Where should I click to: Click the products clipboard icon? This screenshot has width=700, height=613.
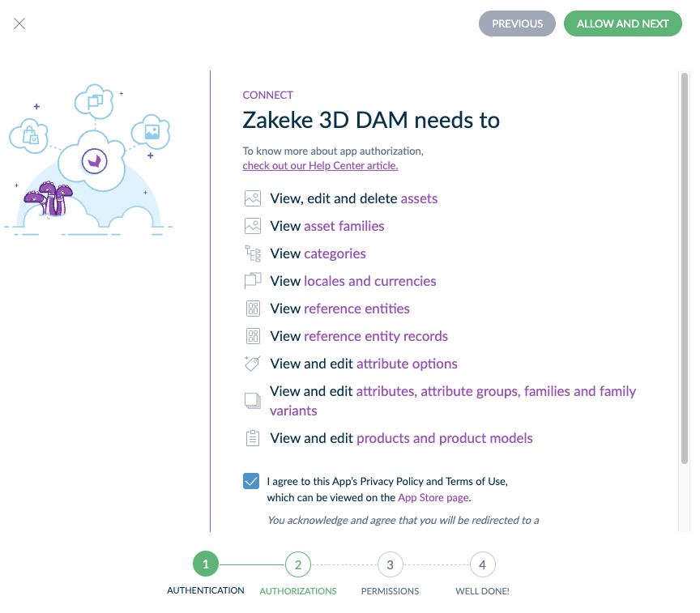pyautogui.click(x=253, y=438)
